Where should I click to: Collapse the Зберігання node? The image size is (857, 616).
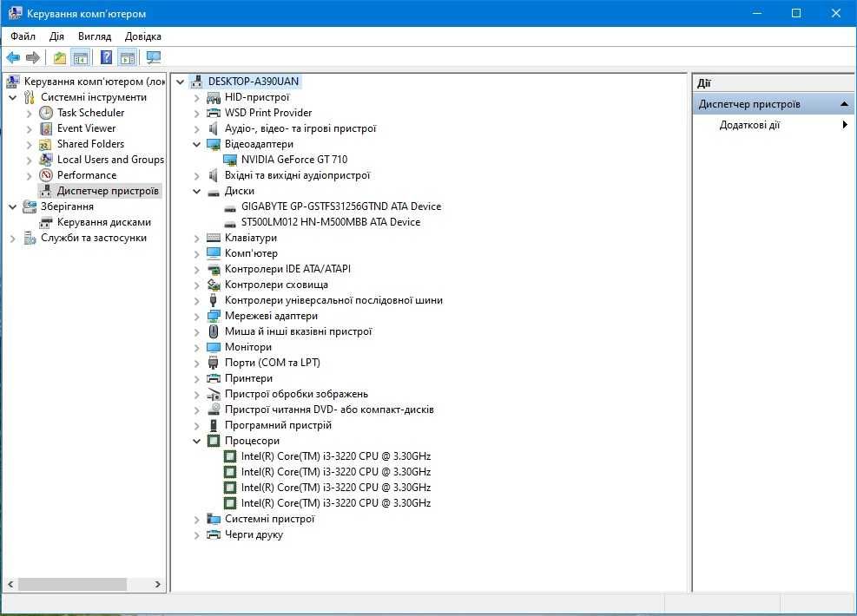[13, 207]
